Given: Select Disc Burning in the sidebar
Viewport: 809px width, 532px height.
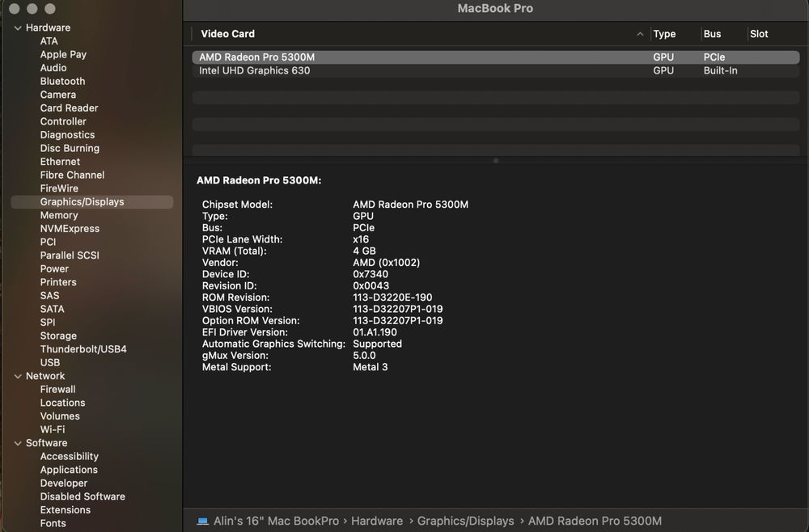Looking at the screenshot, I should [x=70, y=149].
